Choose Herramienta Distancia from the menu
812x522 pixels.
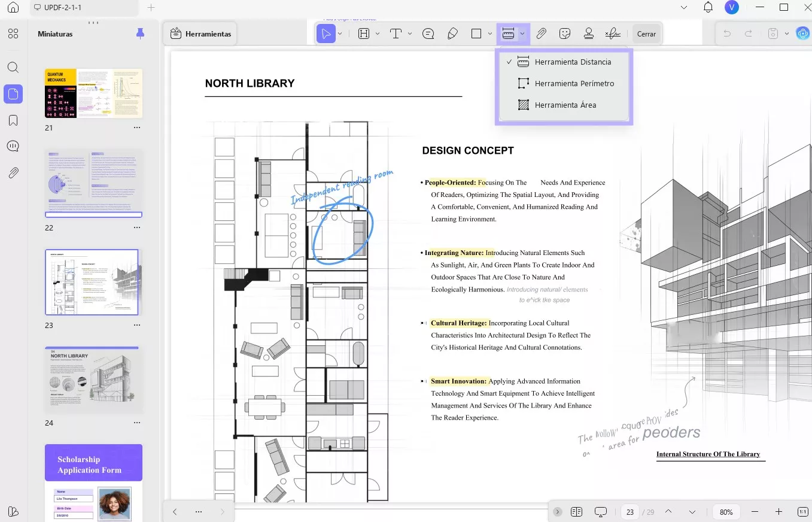(564, 62)
